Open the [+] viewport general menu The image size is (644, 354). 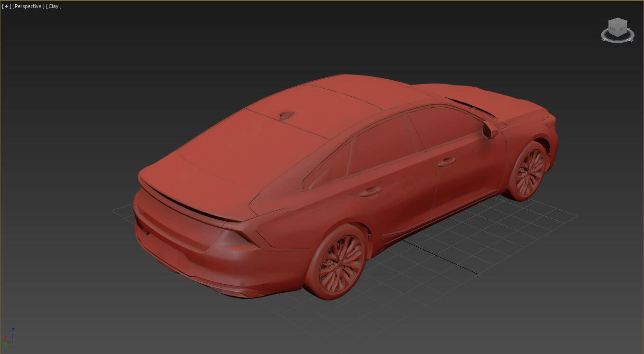(6, 6)
